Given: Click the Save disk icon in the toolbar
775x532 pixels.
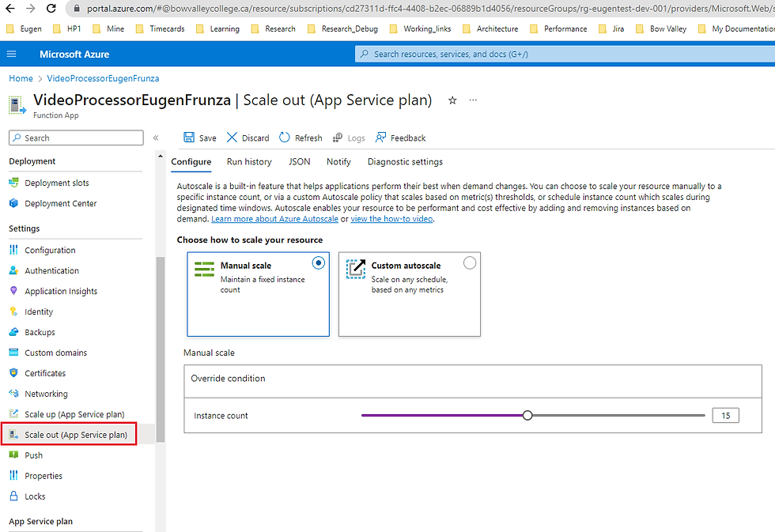Looking at the screenshot, I should tap(189, 138).
